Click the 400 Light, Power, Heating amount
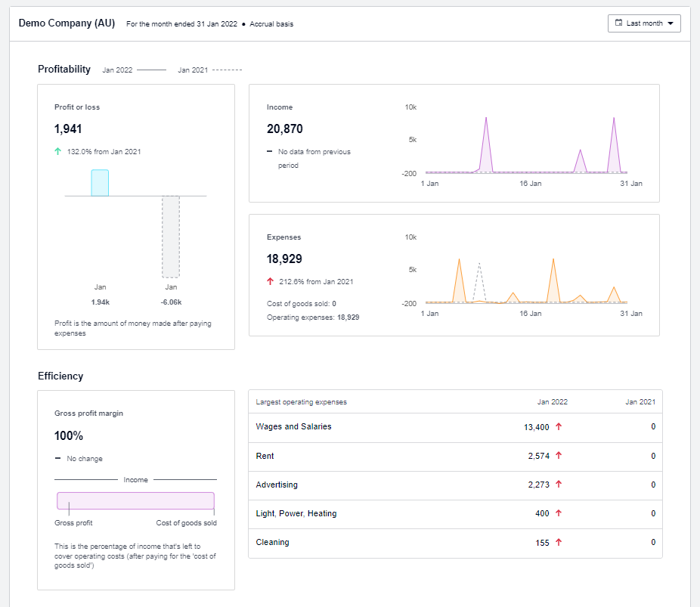The width and height of the screenshot is (700, 607). pyautogui.click(x=543, y=514)
